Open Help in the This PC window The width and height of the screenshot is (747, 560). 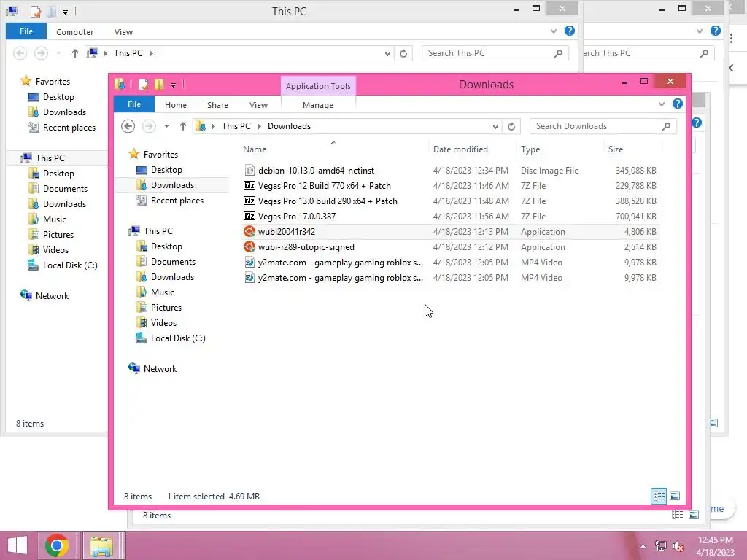[x=569, y=31]
